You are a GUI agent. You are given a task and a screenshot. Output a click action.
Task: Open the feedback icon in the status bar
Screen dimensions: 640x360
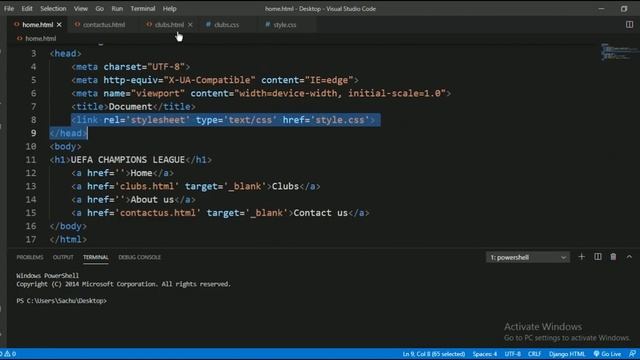[x=632, y=354]
